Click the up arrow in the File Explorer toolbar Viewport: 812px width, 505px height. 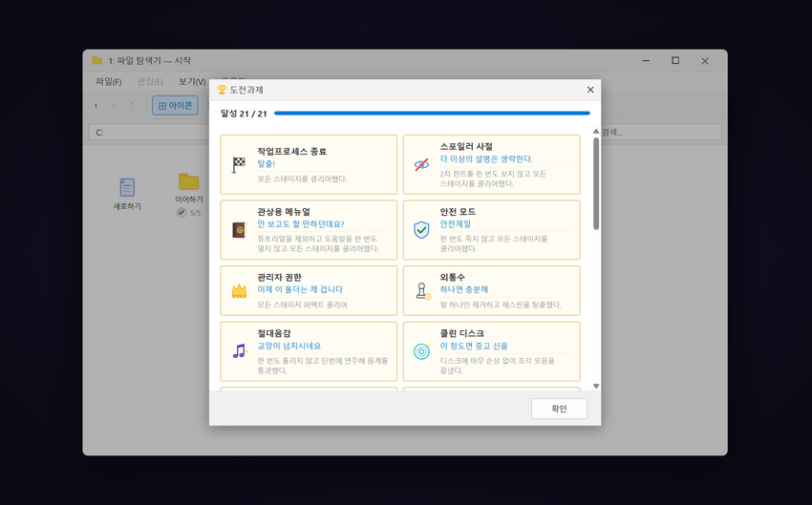[x=132, y=106]
